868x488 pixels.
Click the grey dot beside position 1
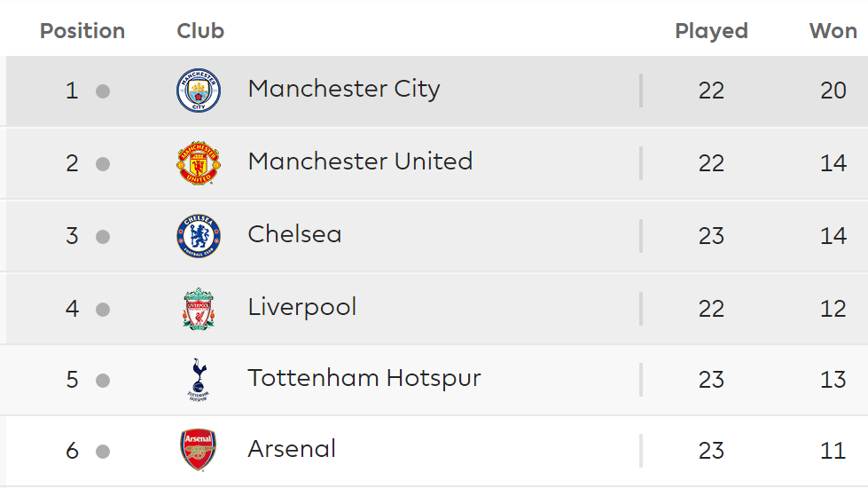103,91
